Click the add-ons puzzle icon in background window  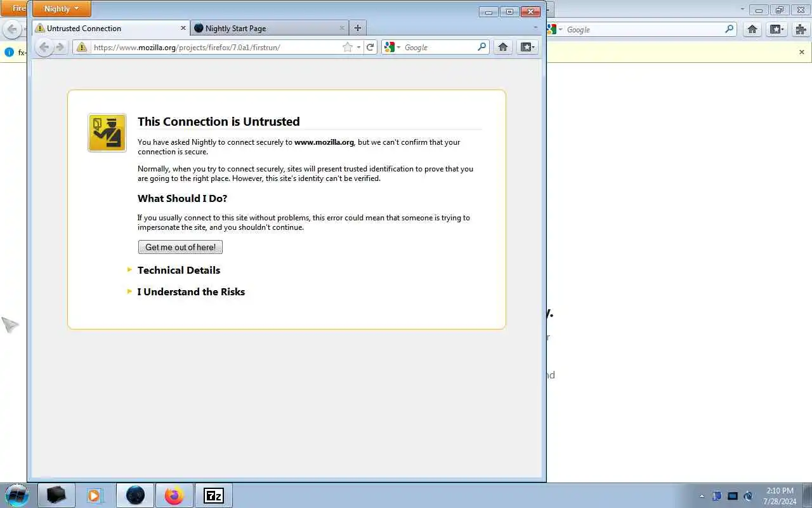[801, 29]
